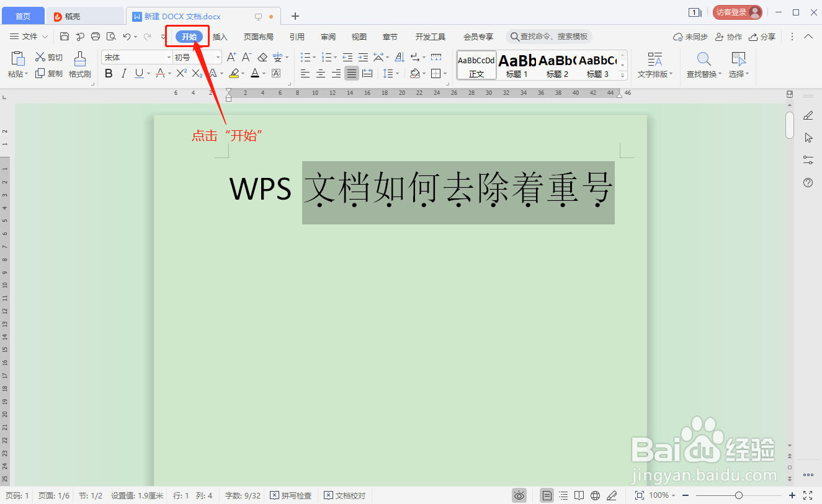
Task: Switch to outline view in status bar
Action: click(x=563, y=495)
